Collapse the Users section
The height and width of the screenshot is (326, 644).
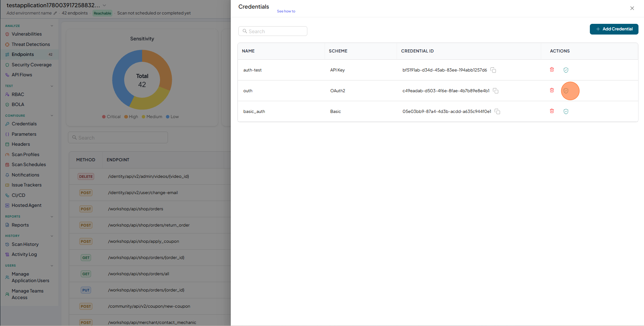click(52, 266)
